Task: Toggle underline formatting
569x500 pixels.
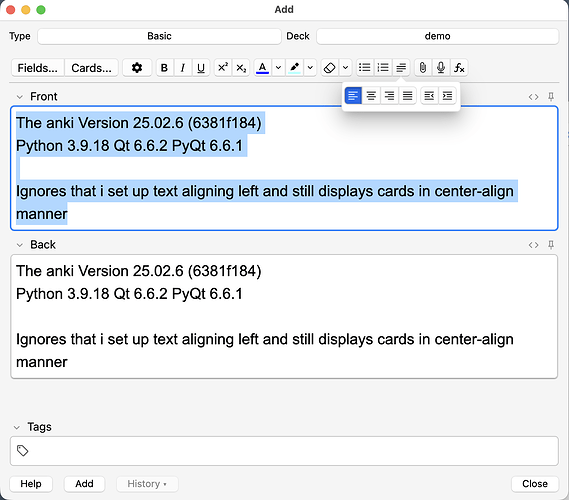Action: [x=201, y=68]
